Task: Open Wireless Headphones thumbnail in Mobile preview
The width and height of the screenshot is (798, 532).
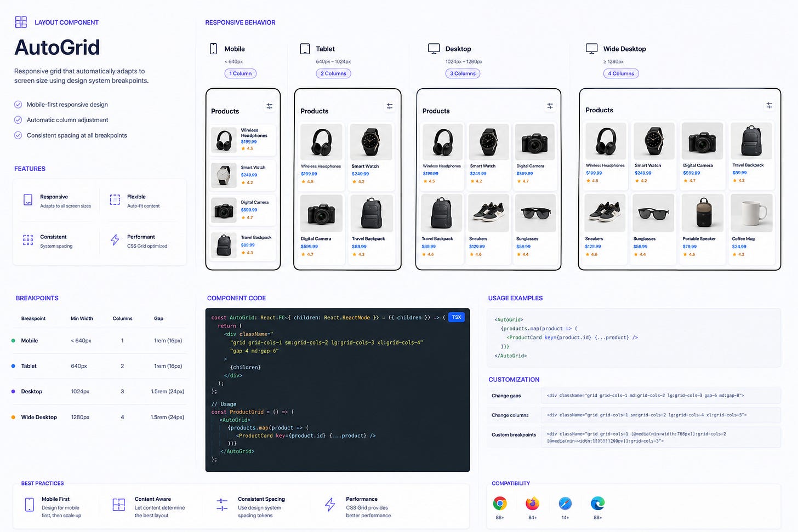Action: click(x=224, y=140)
